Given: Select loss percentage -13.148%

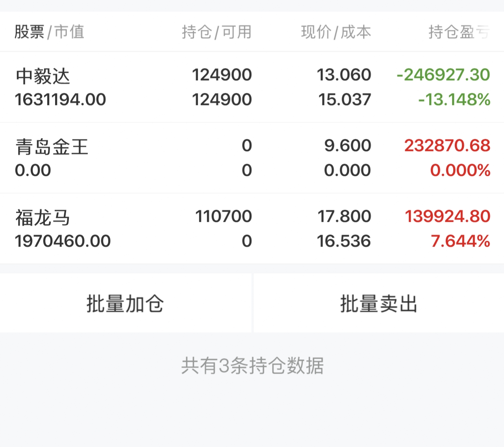Looking at the screenshot, I should click(454, 100).
